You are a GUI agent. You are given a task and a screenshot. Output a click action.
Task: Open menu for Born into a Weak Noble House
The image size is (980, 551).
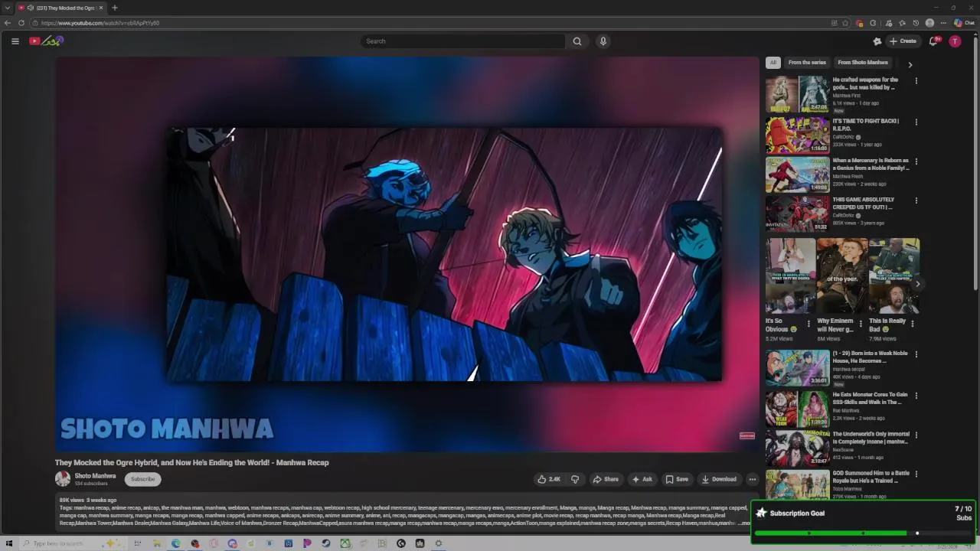point(916,354)
